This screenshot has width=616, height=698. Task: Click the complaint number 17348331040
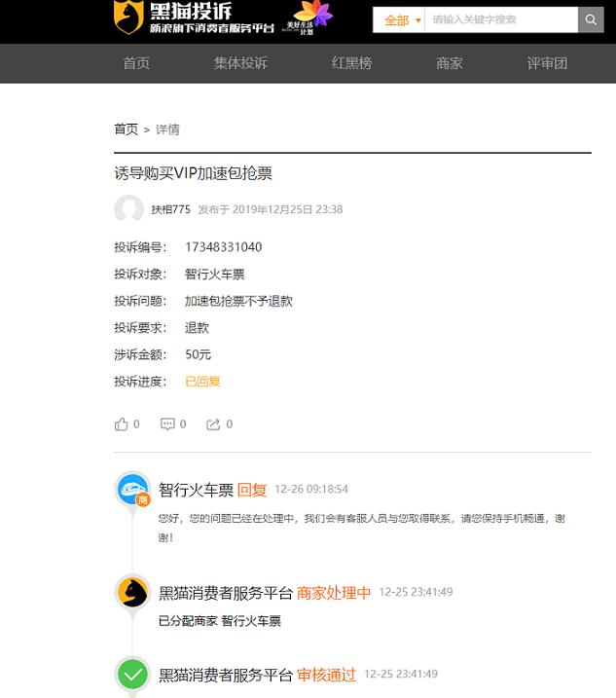click(224, 247)
